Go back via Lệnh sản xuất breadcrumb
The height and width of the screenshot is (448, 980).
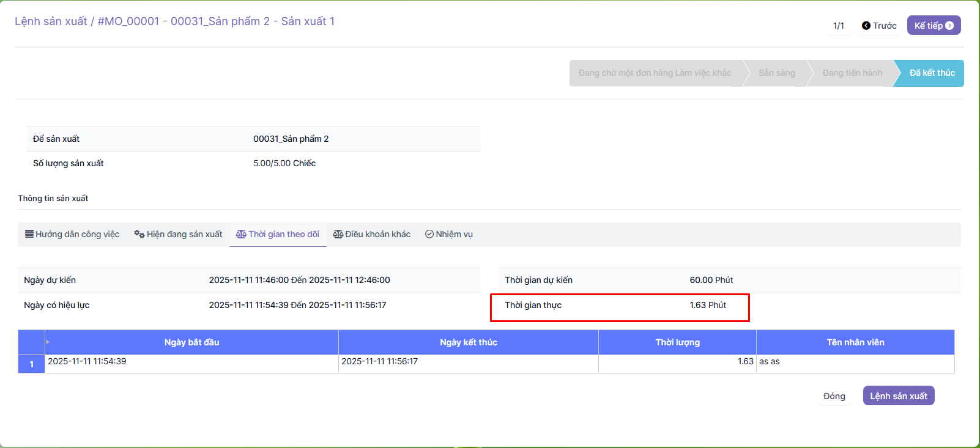[x=51, y=21]
